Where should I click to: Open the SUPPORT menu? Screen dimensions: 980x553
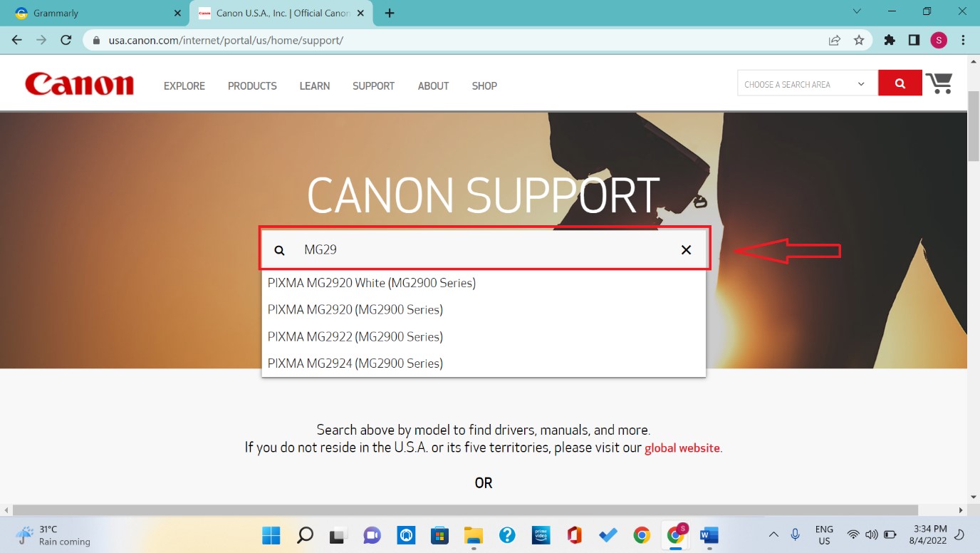point(373,86)
